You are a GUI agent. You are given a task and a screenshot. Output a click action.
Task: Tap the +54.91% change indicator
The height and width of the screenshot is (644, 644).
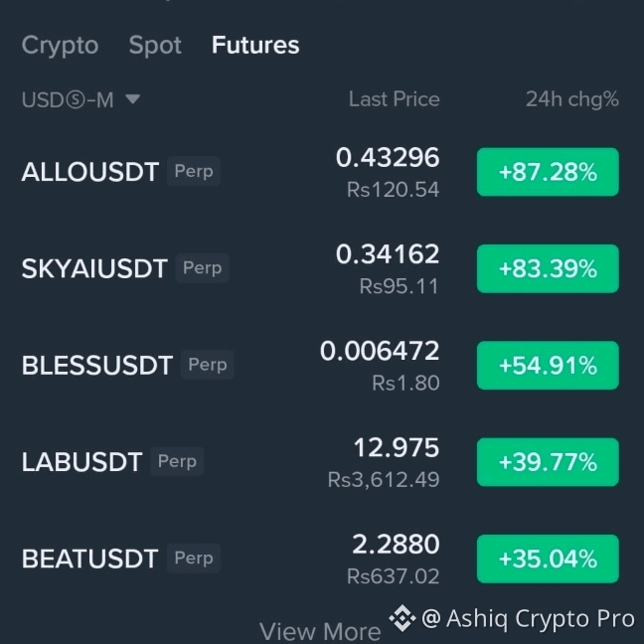pos(548,366)
